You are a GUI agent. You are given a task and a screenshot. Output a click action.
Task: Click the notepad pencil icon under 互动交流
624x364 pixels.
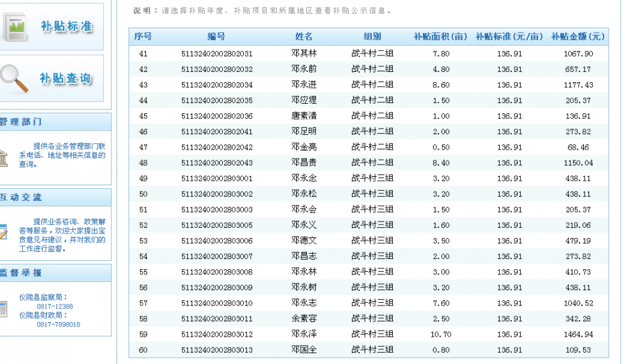[x=3, y=232]
